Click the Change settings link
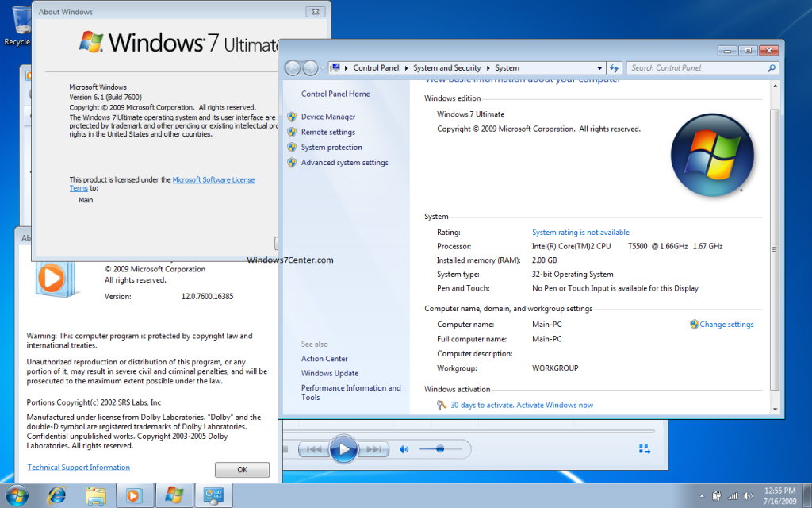 coord(726,325)
